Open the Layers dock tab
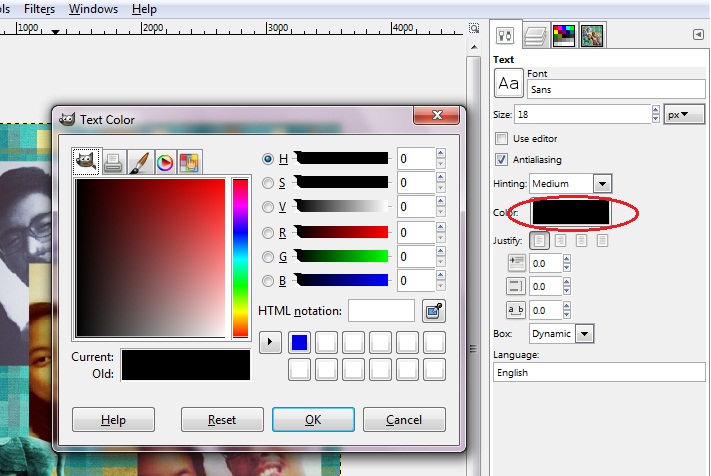Image resolution: width=711 pixels, height=476 pixels. pos(535,35)
